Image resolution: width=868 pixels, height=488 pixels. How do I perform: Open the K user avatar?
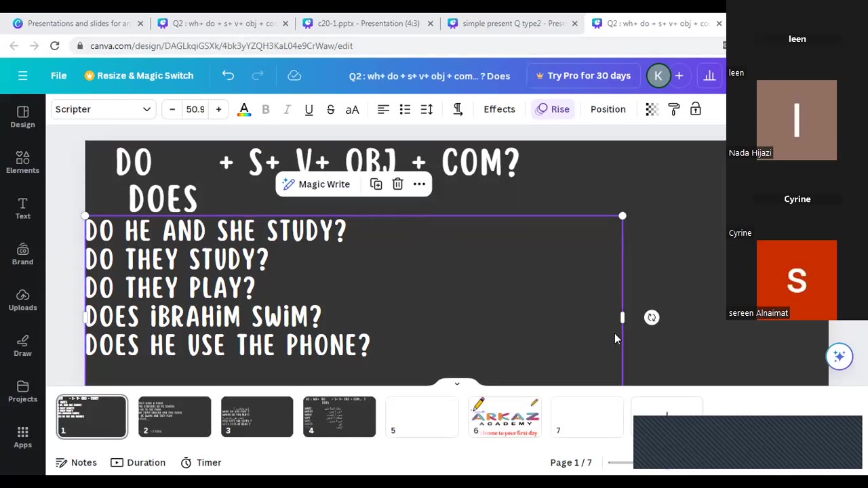[658, 76]
